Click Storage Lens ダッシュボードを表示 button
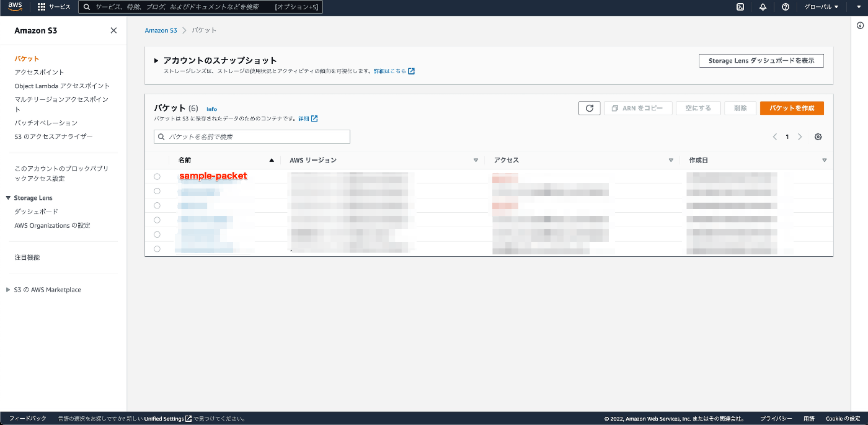 click(x=761, y=61)
